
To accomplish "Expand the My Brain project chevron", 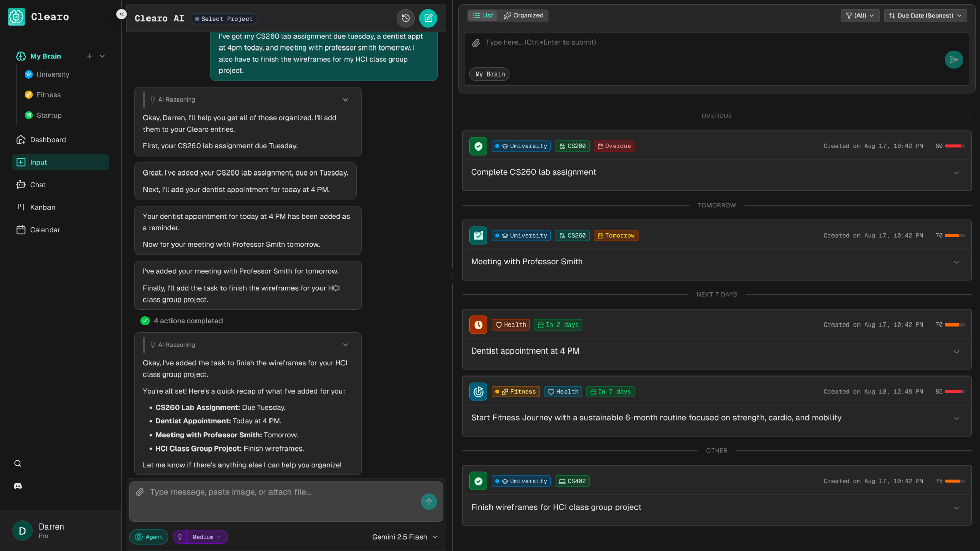I will pyautogui.click(x=102, y=56).
